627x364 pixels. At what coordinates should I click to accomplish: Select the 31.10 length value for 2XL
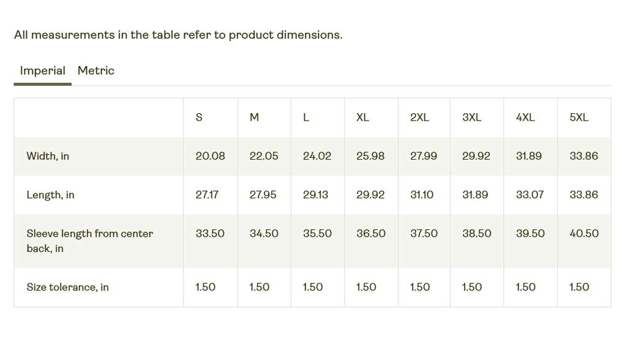pos(422,195)
